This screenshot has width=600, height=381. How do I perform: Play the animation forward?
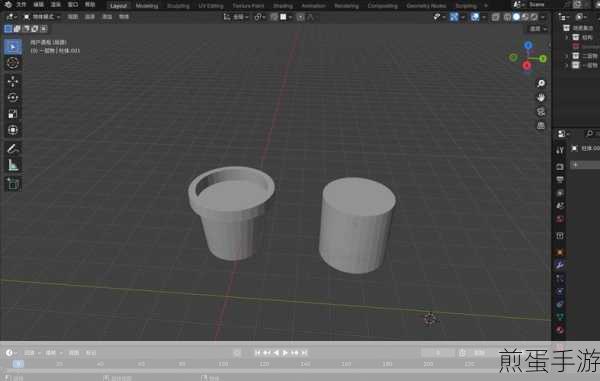pos(285,353)
